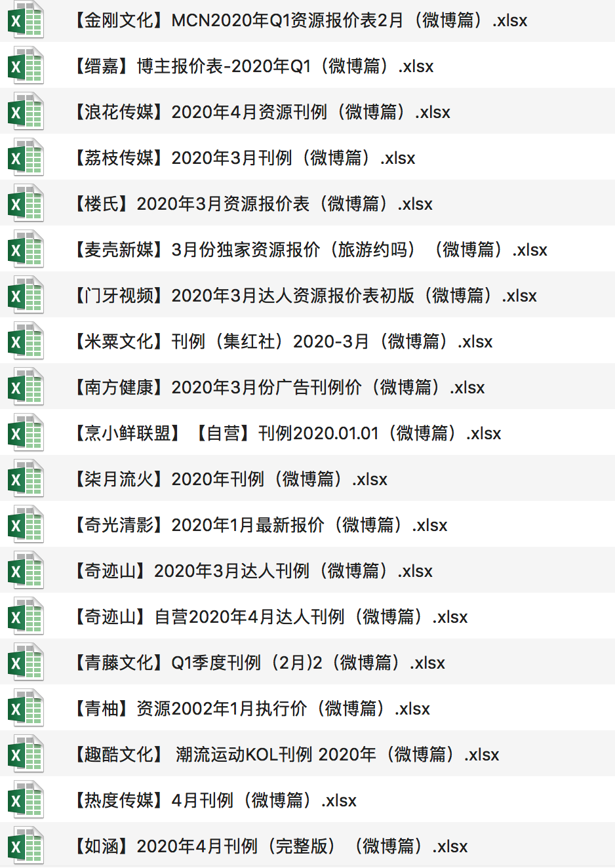Click the Excel icon for 金刚文化 MCN2020年Q1 file
The height and width of the screenshot is (868, 615).
tap(26, 20)
